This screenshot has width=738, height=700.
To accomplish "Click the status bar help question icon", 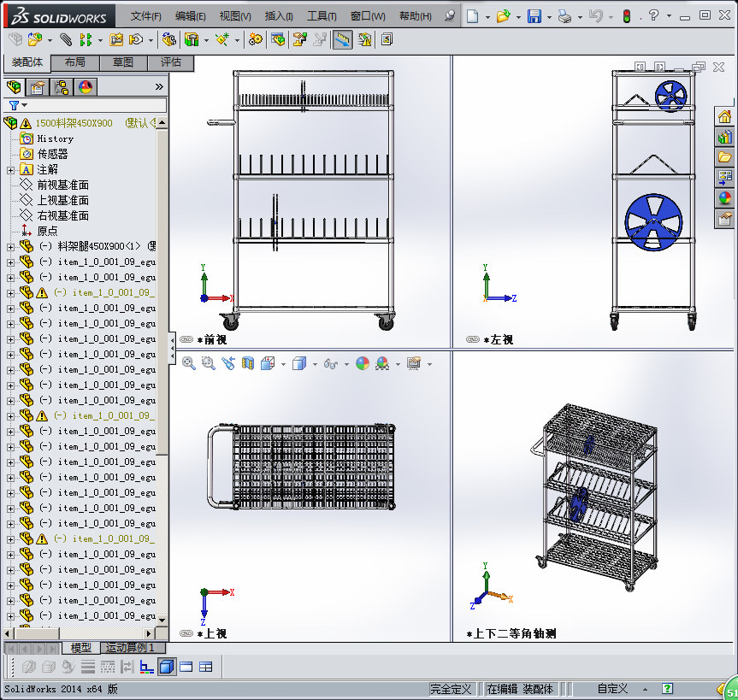I will tap(667, 689).
